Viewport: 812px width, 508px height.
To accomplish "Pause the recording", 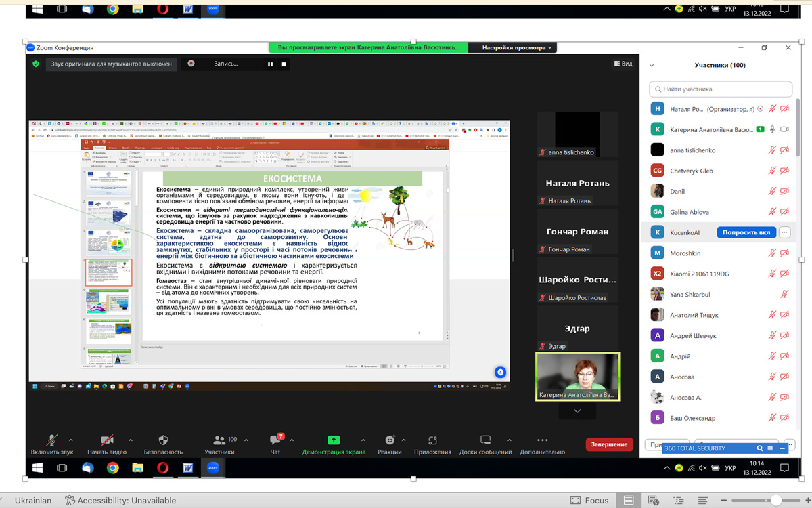I will click(270, 64).
